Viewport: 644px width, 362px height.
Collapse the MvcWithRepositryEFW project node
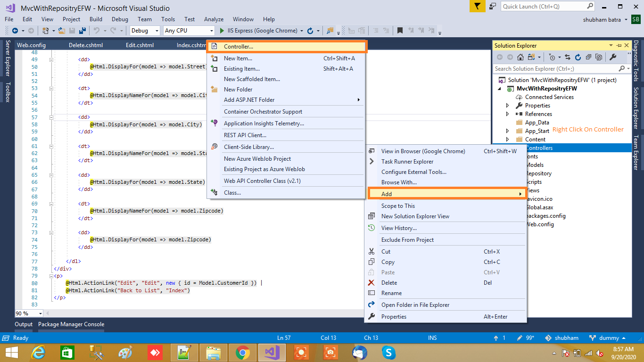coord(499,89)
